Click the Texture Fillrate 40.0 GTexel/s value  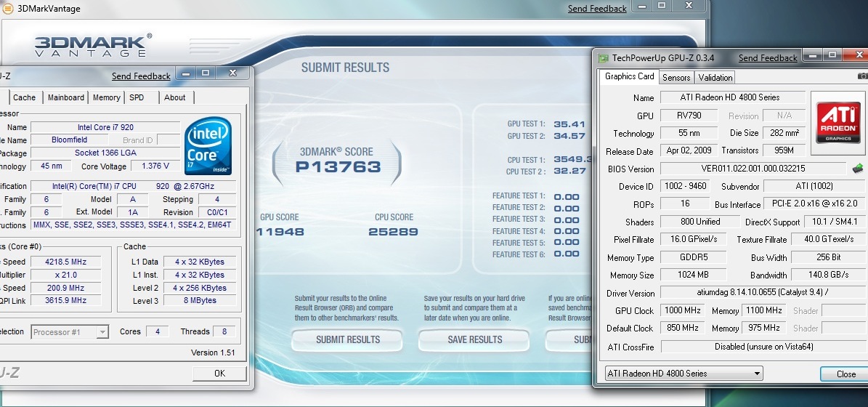click(827, 239)
